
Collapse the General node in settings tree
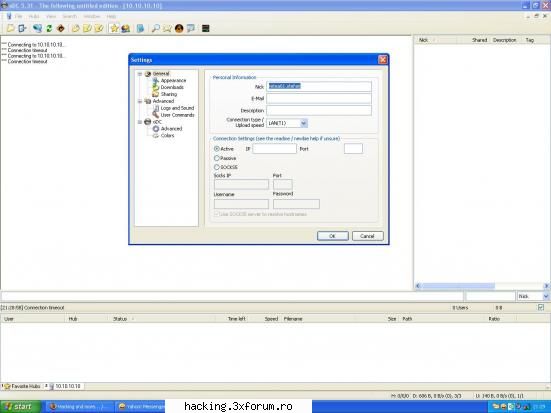click(x=140, y=74)
